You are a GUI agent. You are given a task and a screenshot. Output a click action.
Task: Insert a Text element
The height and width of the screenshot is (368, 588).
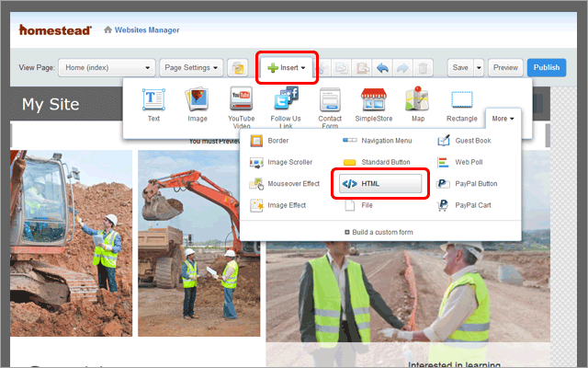coord(153,105)
